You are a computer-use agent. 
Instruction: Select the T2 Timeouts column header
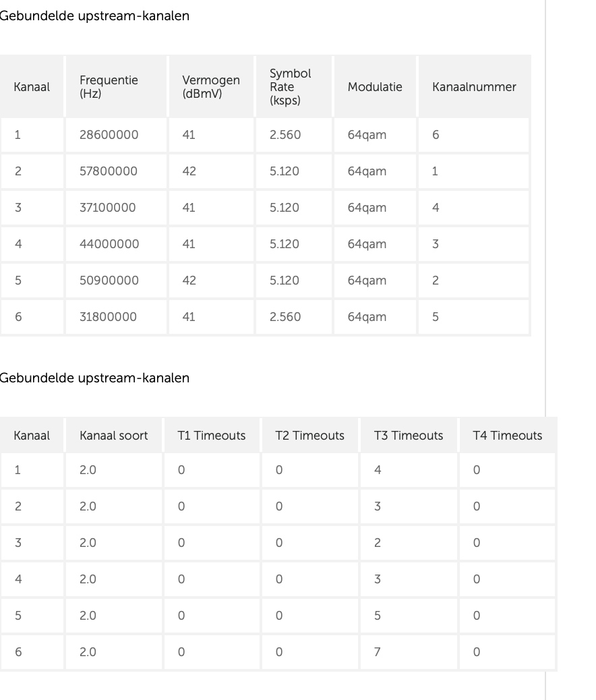pos(309,436)
